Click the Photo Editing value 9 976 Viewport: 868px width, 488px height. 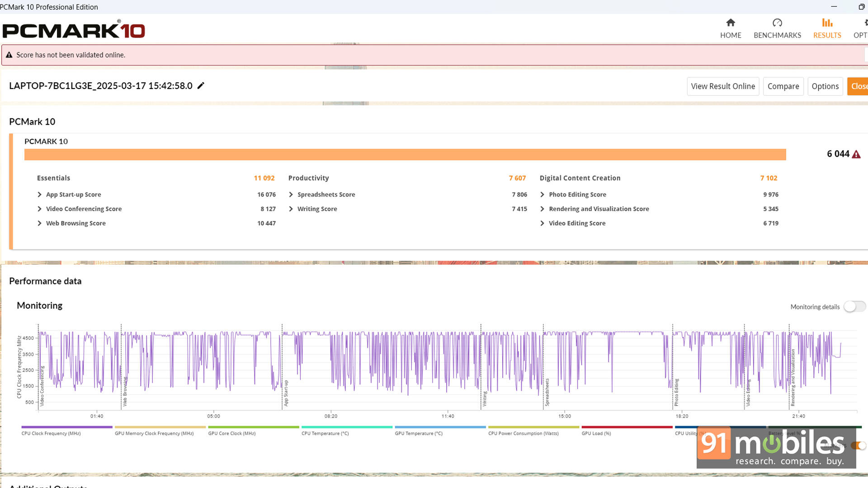point(771,194)
